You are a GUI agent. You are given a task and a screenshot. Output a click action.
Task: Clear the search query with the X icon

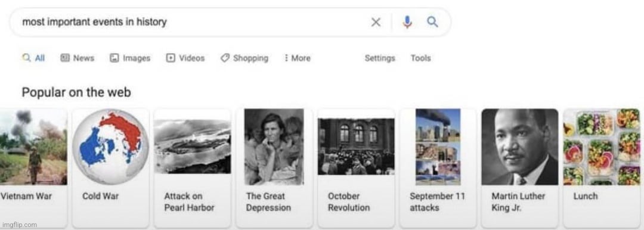[376, 22]
